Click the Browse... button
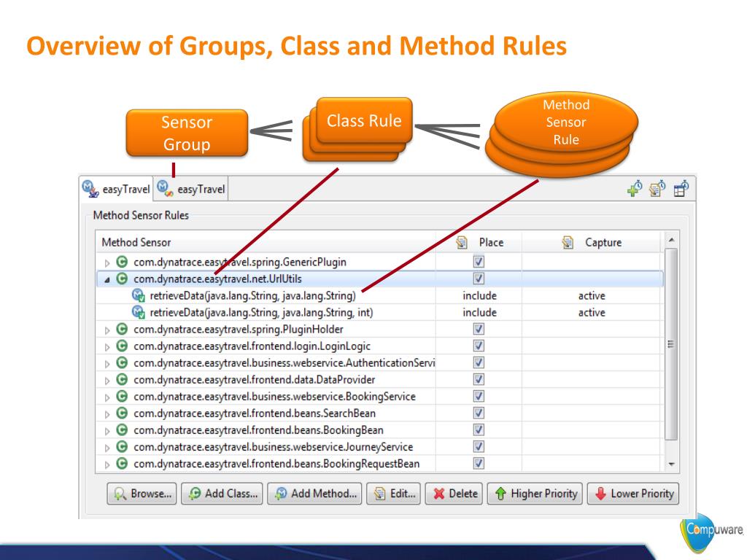Screen dimensions: 747x560 142,494
